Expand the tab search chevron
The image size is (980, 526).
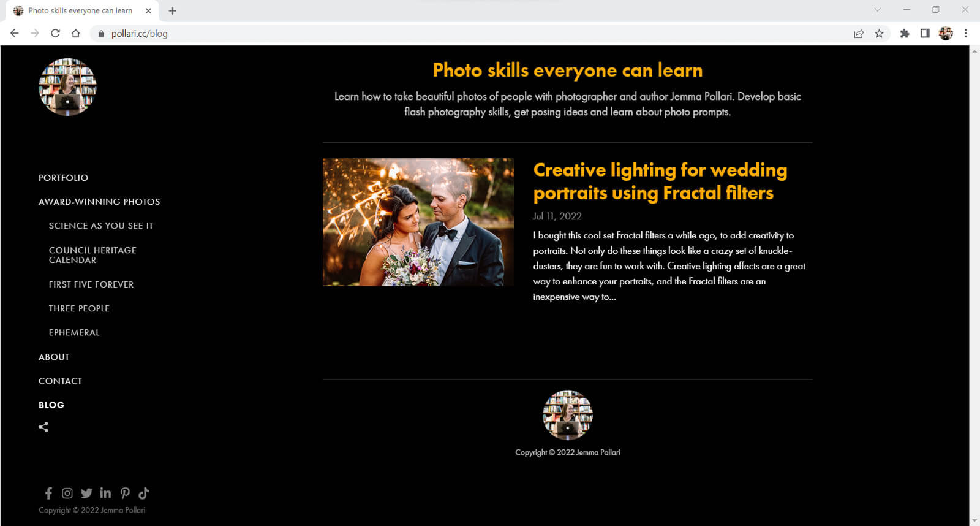point(877,10)
